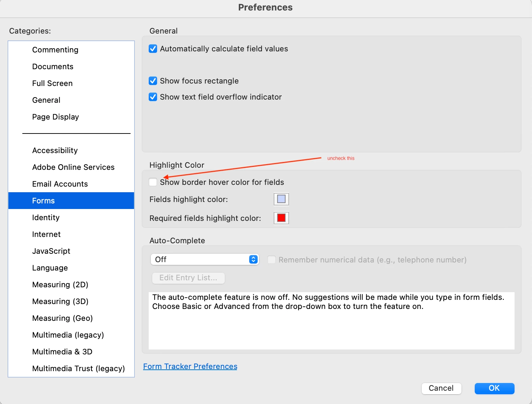Select the Commenting category
Viewport: 532px width, 404px height.
pos(55,50)
